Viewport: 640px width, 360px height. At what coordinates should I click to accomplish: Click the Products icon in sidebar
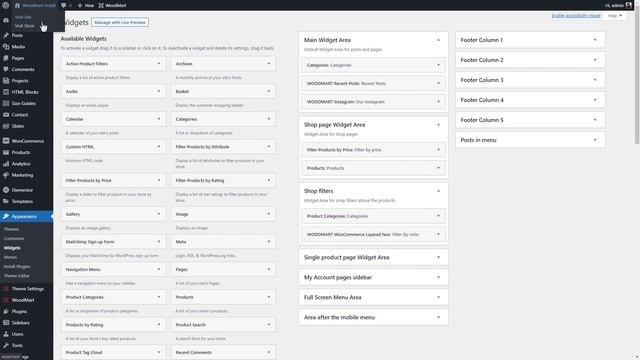pyautogui.click(x=6, y=153)
